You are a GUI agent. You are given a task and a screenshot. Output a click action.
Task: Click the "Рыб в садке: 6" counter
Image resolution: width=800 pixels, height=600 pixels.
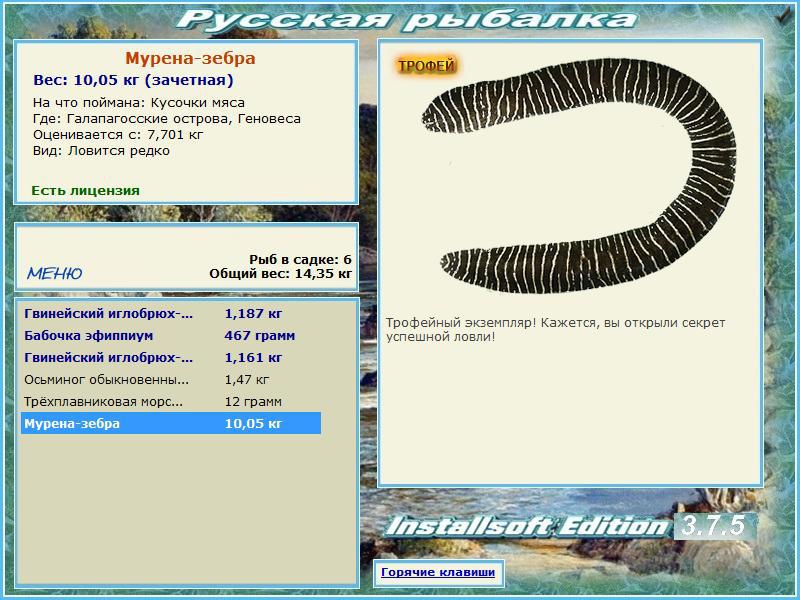click(301, 260)
